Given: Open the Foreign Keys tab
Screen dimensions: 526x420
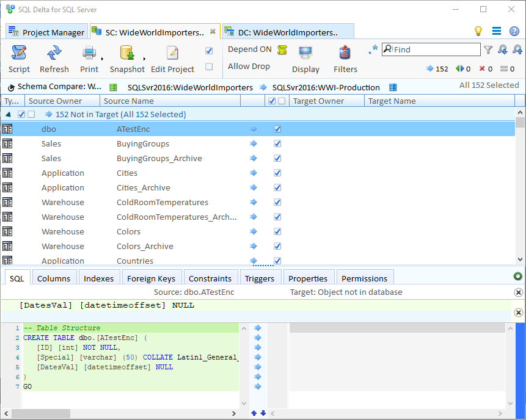Looking at the screenshot, I should 152,278.
